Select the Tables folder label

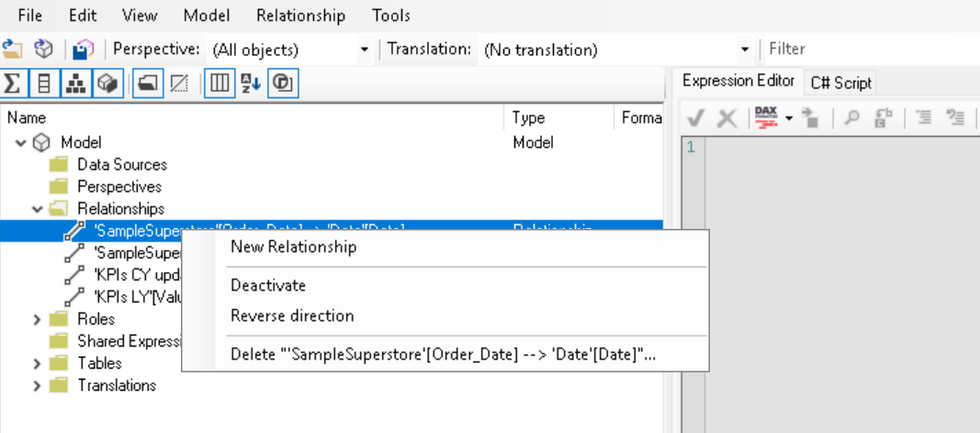pos(99,363)
